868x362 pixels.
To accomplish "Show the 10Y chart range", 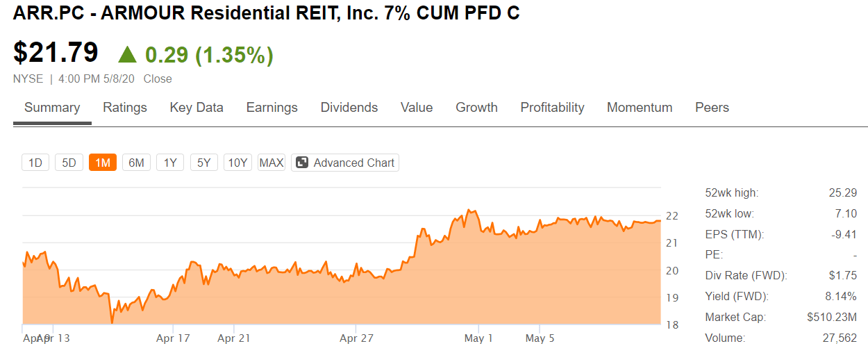I will (237, 163).
